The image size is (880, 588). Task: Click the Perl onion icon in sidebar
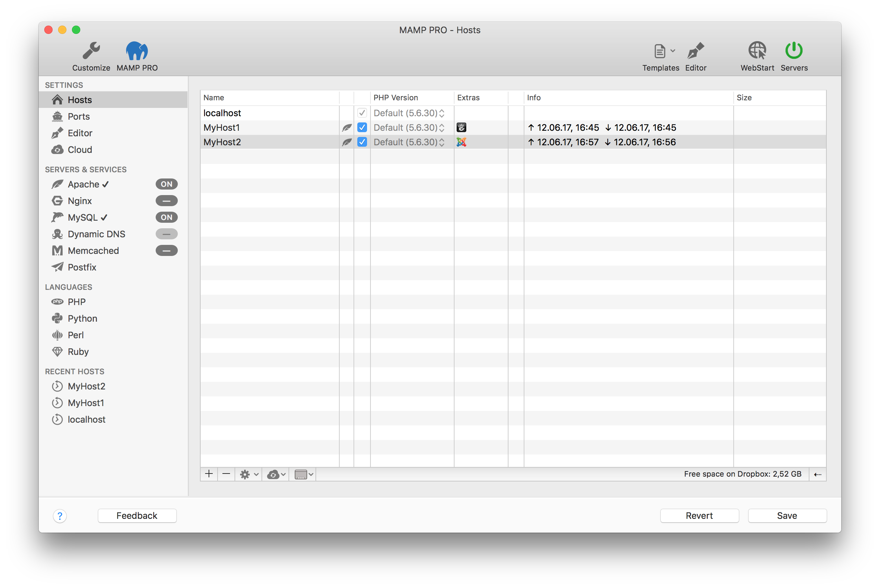(x=57, y=335)
